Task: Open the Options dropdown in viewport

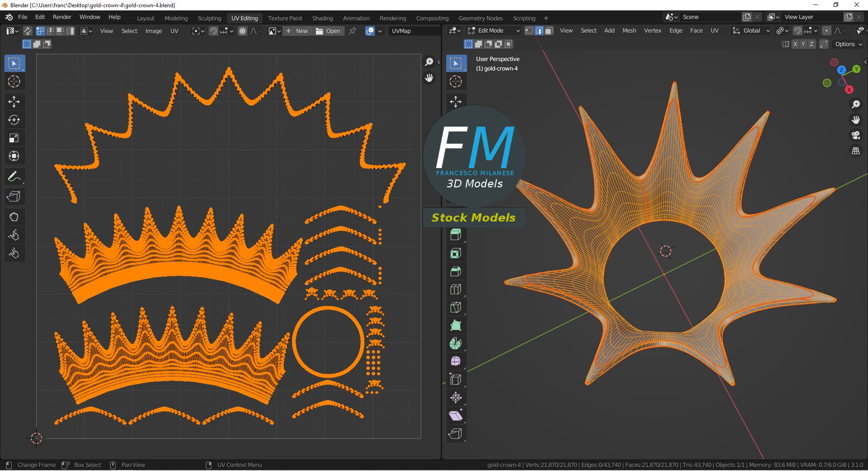Action: pyautogui.click(x=849, y=44)
